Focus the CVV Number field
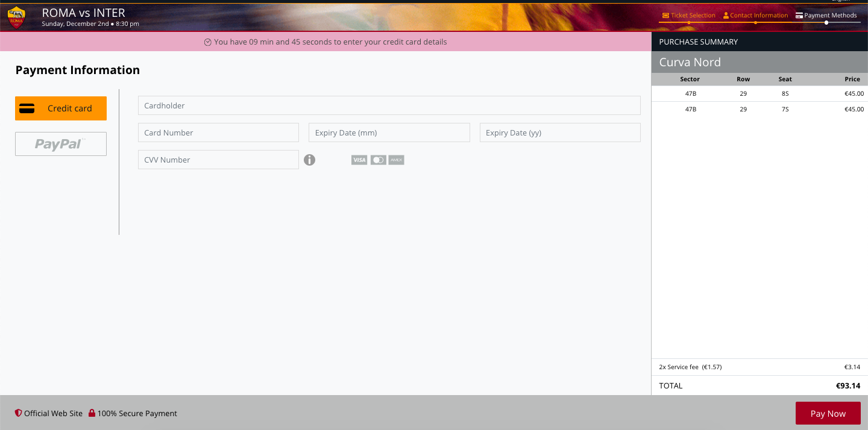Image resolution: width=868 pixels, height=430 pixels. pyautogui.click(x=218, y=160)
